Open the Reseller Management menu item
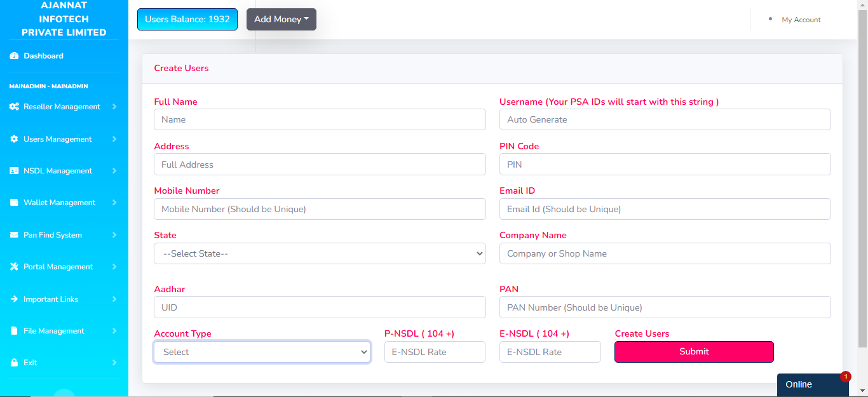Image resolution: width=868 pixels, height=397 pixels. pyautogui.click(x=62, y=107)
